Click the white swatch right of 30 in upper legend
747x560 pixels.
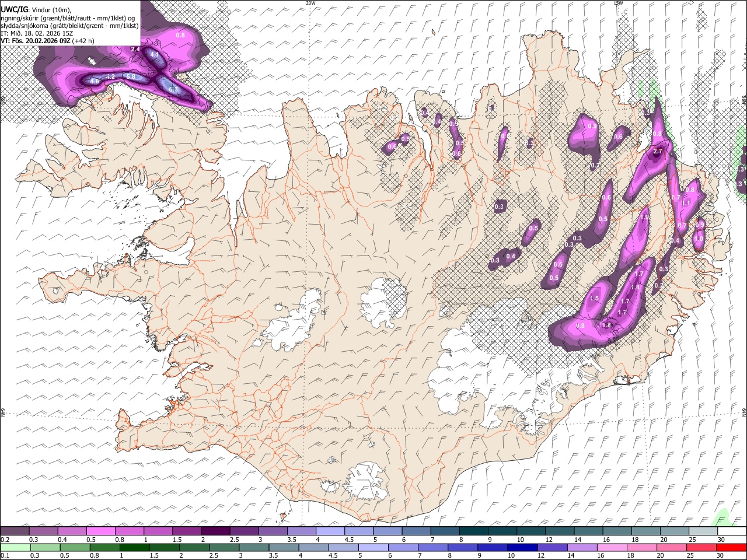(732, 531)
